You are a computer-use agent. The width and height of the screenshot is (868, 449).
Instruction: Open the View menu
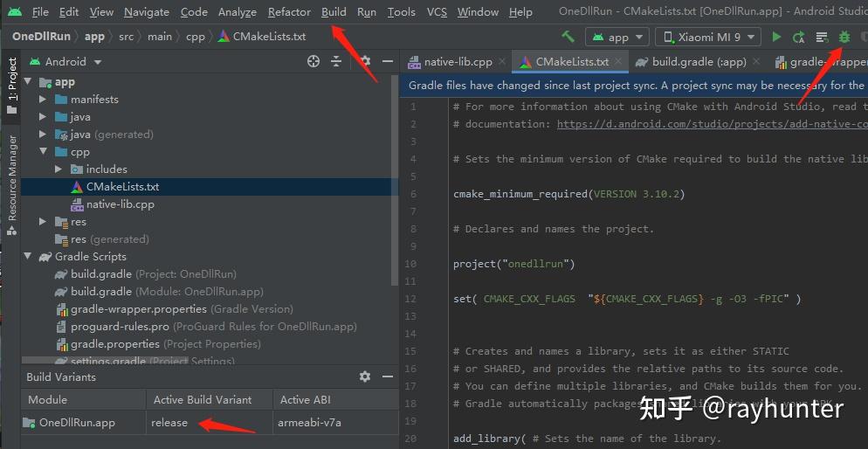pyautogui.click(x=101, y=11)
